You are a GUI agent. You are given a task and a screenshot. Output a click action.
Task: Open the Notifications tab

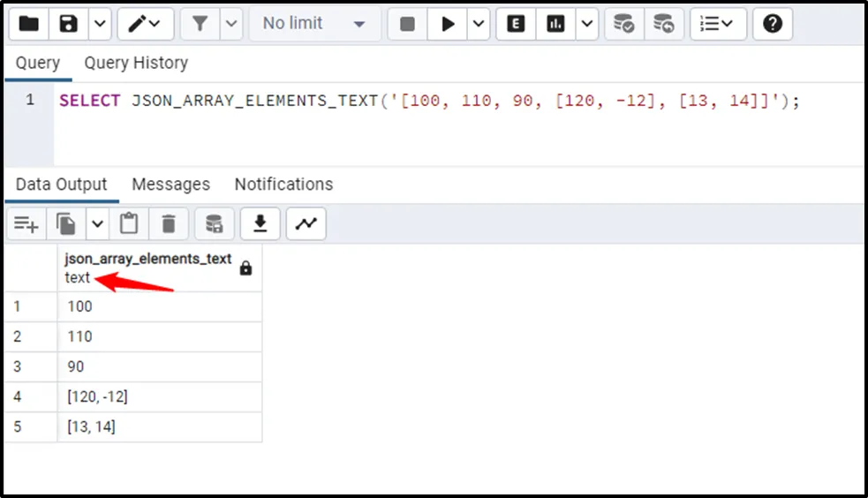point(283,184)
